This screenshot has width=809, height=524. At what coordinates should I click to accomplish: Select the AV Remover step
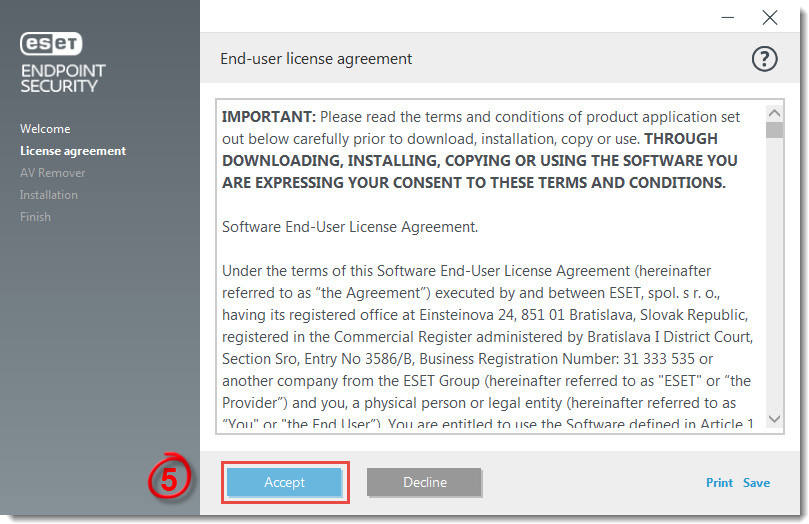pos(53,173)
